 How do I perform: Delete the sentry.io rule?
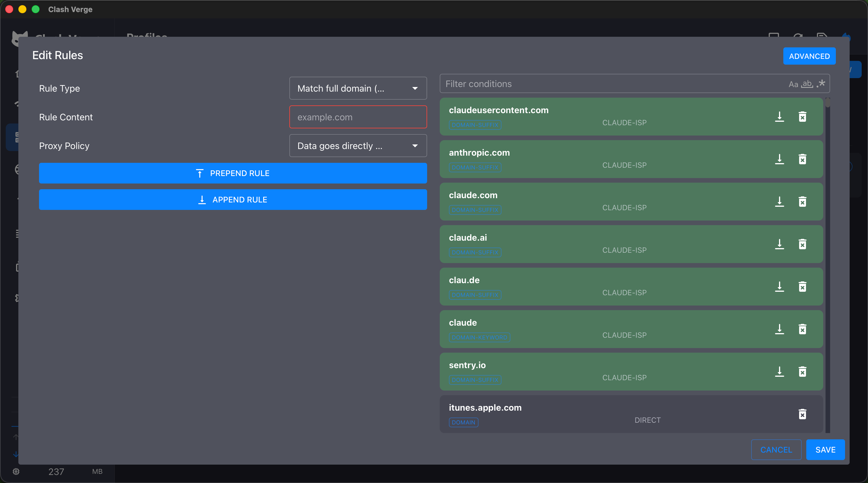802,371
